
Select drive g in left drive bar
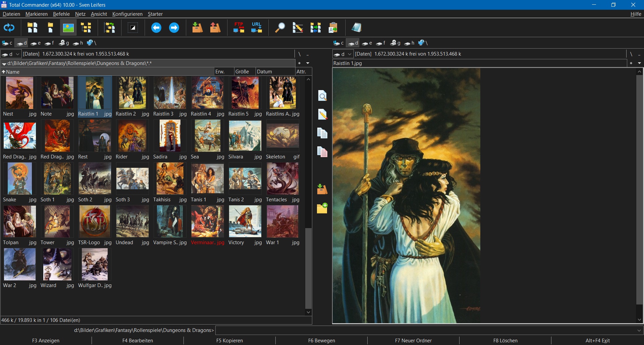(64, 43)
